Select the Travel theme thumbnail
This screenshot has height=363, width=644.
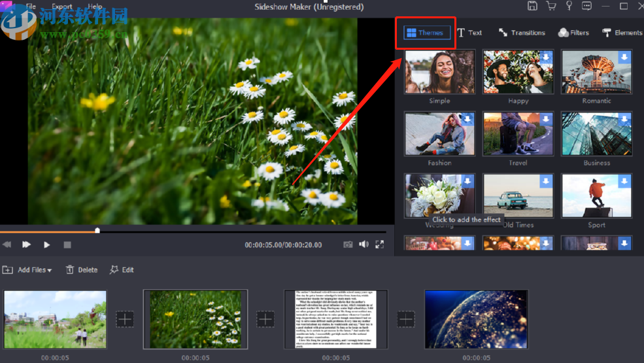[518, 133]
